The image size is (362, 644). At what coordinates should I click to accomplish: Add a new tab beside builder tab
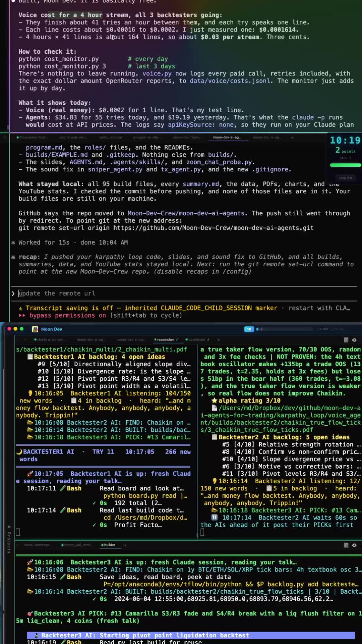point(125,545)
